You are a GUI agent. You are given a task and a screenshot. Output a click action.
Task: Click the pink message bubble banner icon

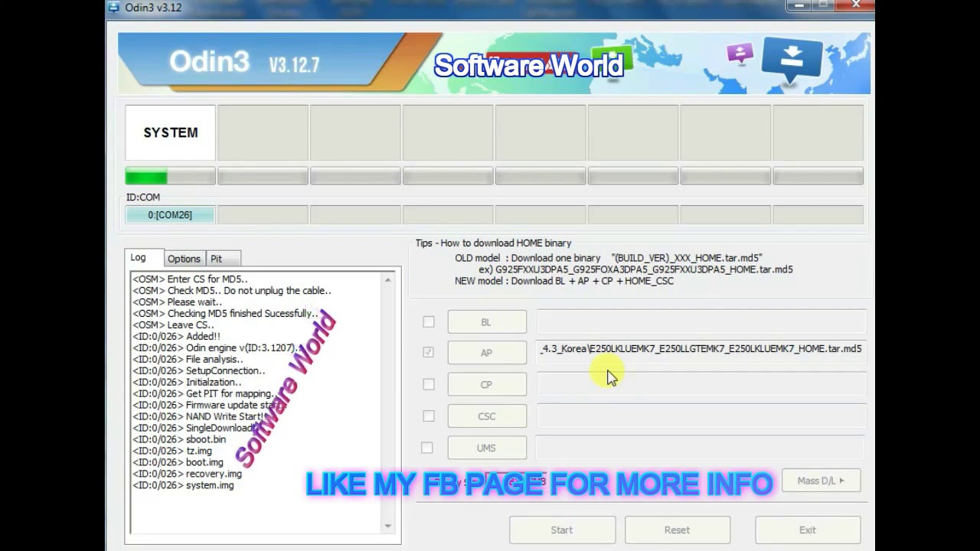pos(740,54)
